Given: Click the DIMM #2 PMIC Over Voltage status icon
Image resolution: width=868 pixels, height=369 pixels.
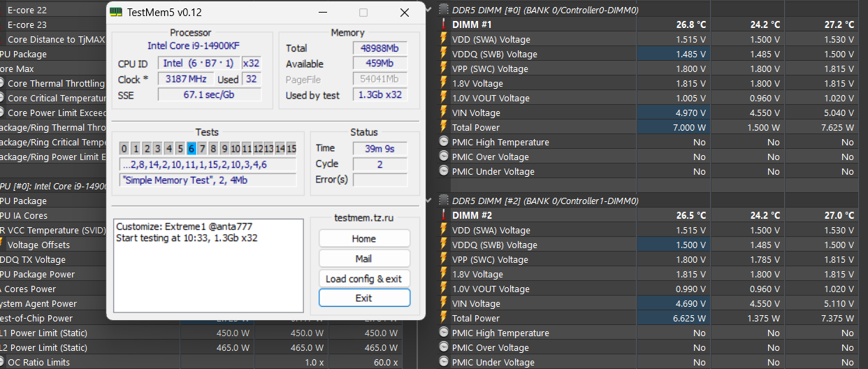Looking at the screenshot, I should click(443, 348).
